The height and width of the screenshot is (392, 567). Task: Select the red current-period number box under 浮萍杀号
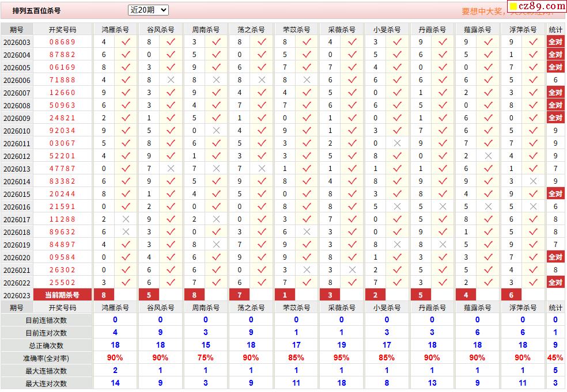click(x=511, y=295)
